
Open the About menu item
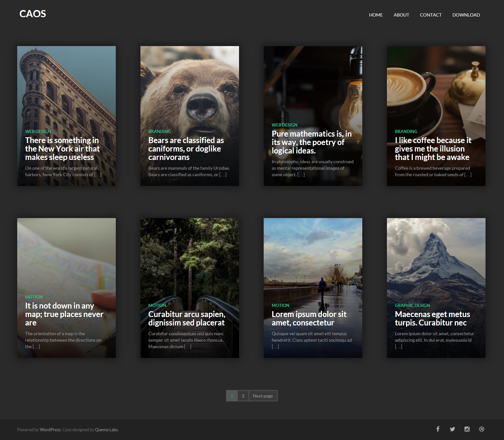401,15
